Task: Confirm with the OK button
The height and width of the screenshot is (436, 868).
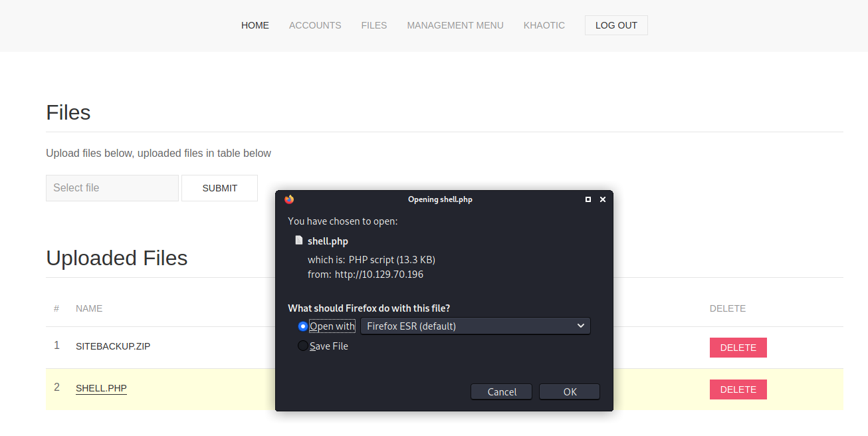Action: (569, 391)
